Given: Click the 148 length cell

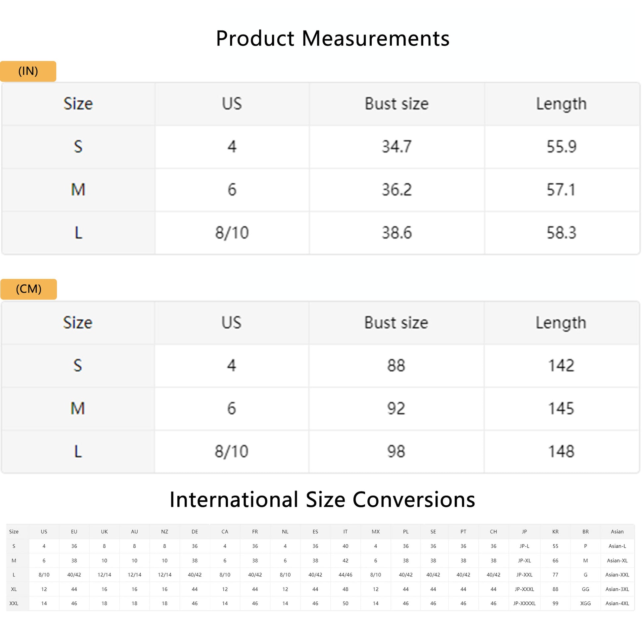Looking at the screenshot, I should tap(561, 451).
